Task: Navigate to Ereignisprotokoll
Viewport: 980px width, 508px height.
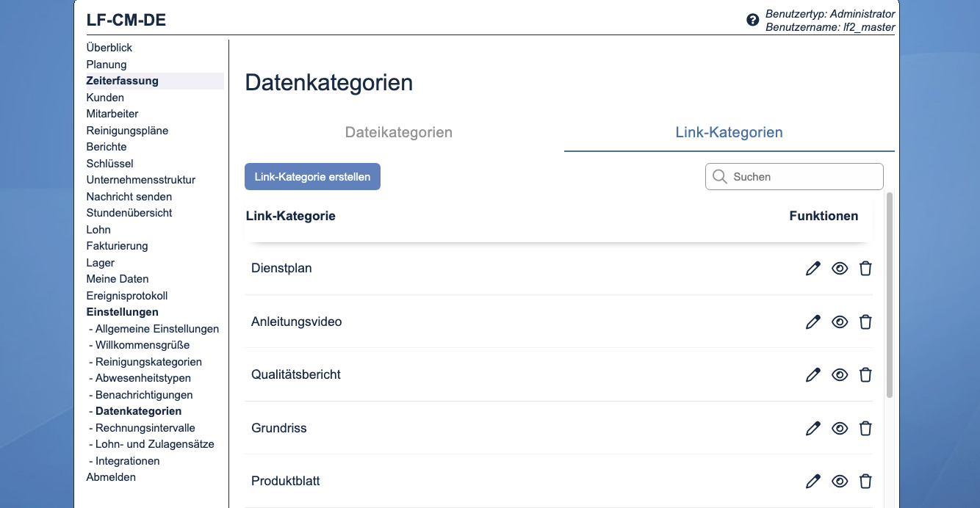Action: (x=127, y=295)
